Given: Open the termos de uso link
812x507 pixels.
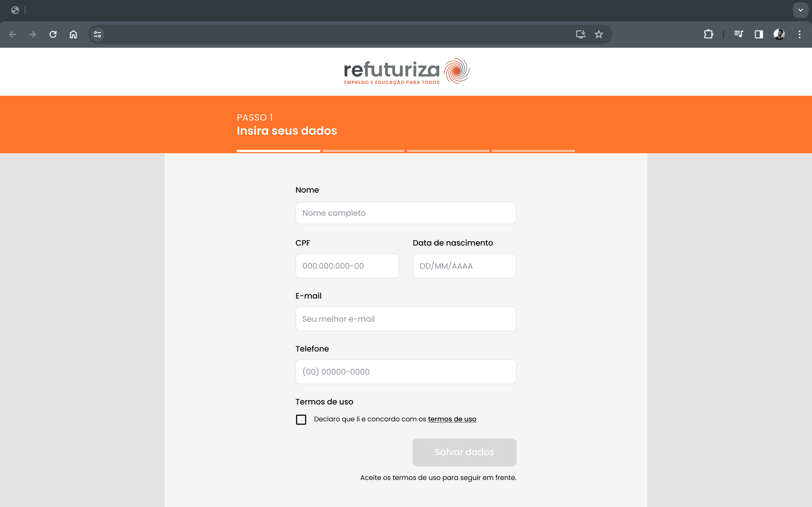Looking at the screenshot, I should click(452, 419).
